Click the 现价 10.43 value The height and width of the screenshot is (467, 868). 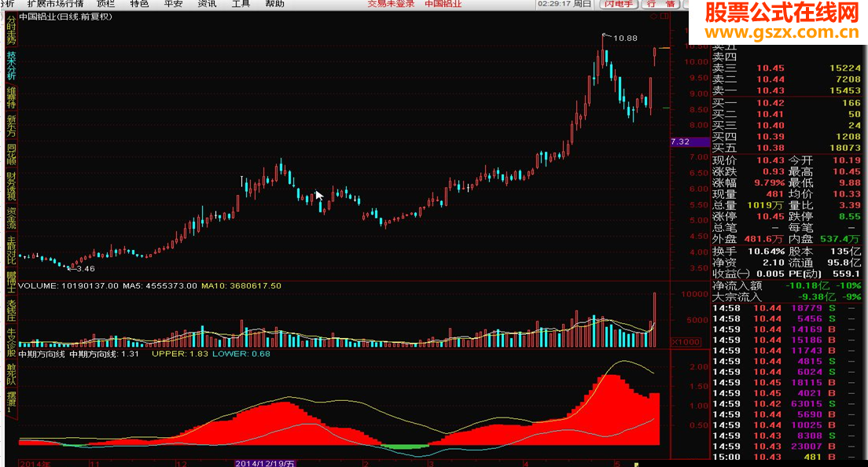[770, 160]
